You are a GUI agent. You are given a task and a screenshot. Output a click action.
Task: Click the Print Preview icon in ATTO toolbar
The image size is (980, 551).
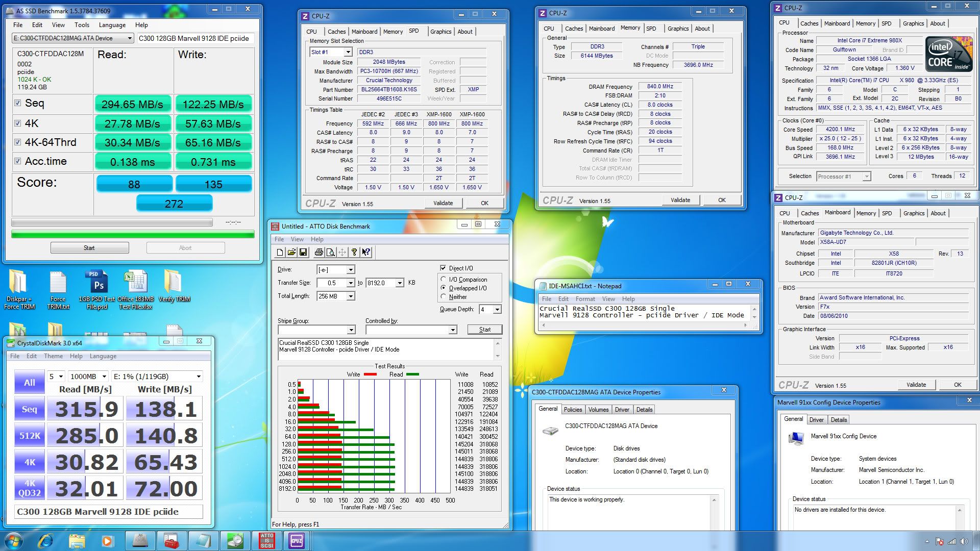(x=330, y=252)
